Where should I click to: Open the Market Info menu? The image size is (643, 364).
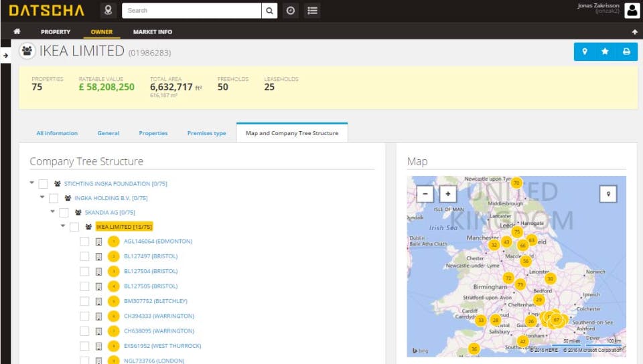tap(152, 31)
